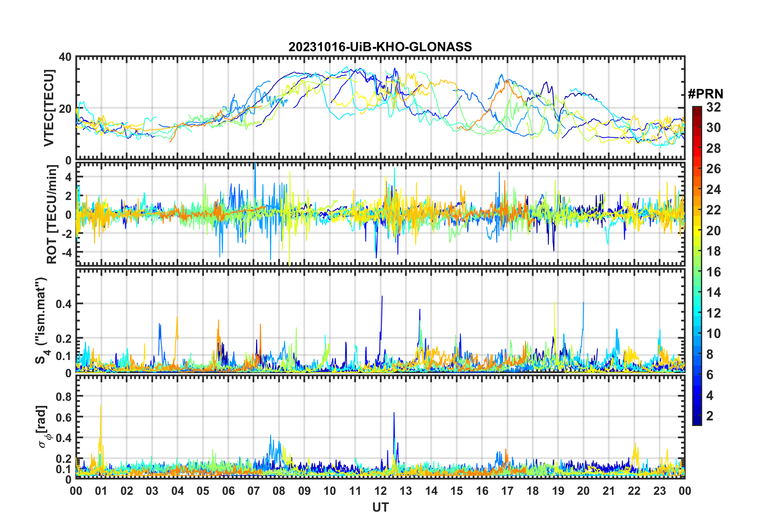This screenshot has width=761, height=532.
Task: Click S4 y-axis tick label 0.4
Action: tap(64, 304)
